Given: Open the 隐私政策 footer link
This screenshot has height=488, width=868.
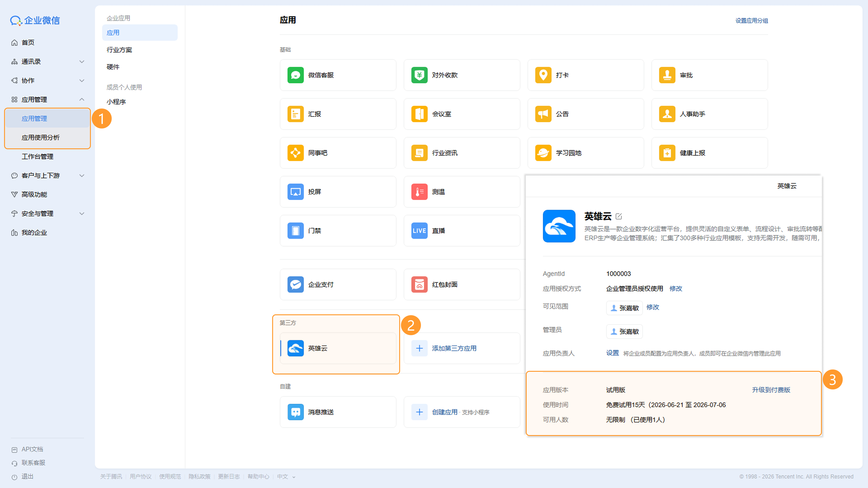Looking at the screenshot, I should click(199, 476).
